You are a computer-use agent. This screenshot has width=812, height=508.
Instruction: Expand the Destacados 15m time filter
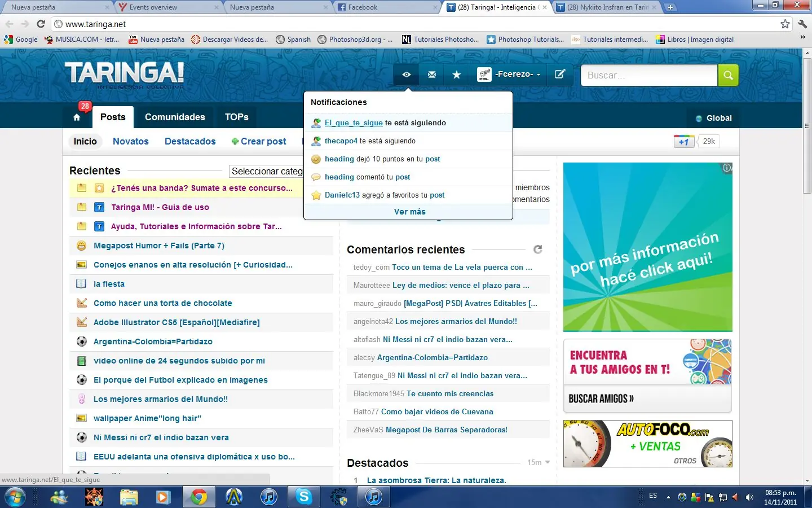click(539, 462)
